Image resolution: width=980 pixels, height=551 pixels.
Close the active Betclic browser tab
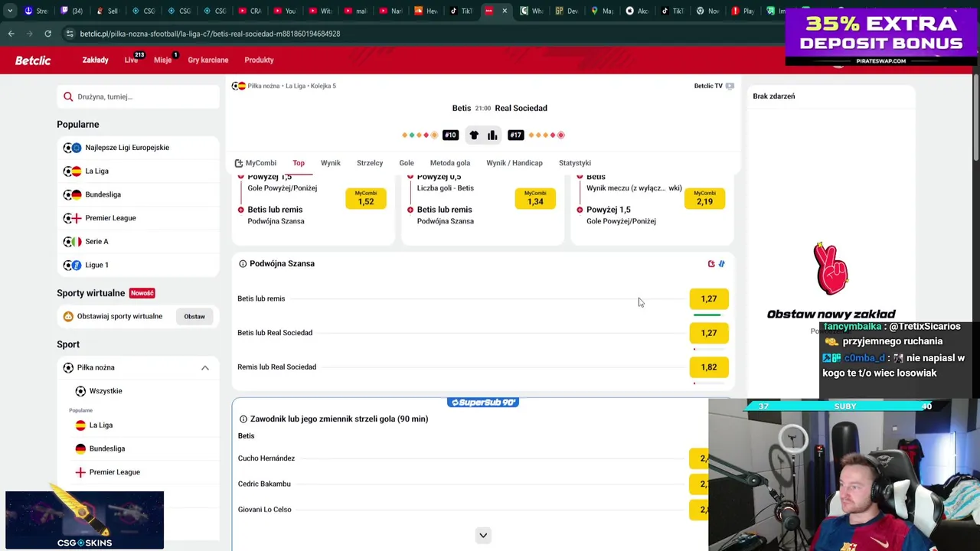505,11
